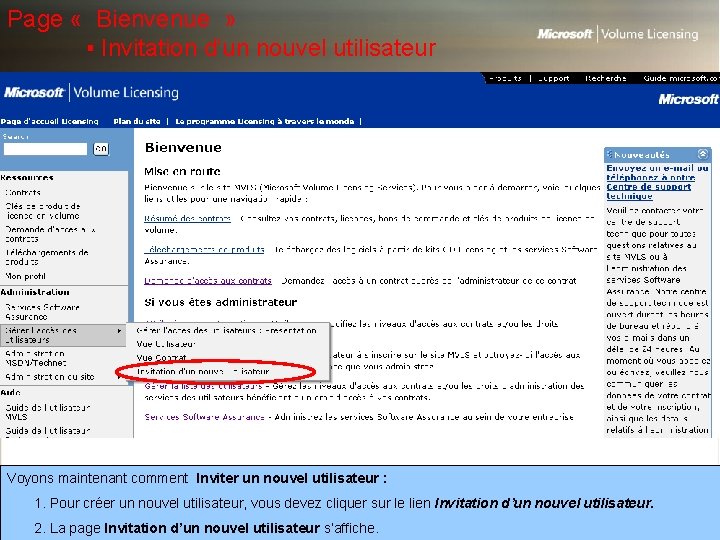Click the Ressources sidebar section header

click(27, 177)
